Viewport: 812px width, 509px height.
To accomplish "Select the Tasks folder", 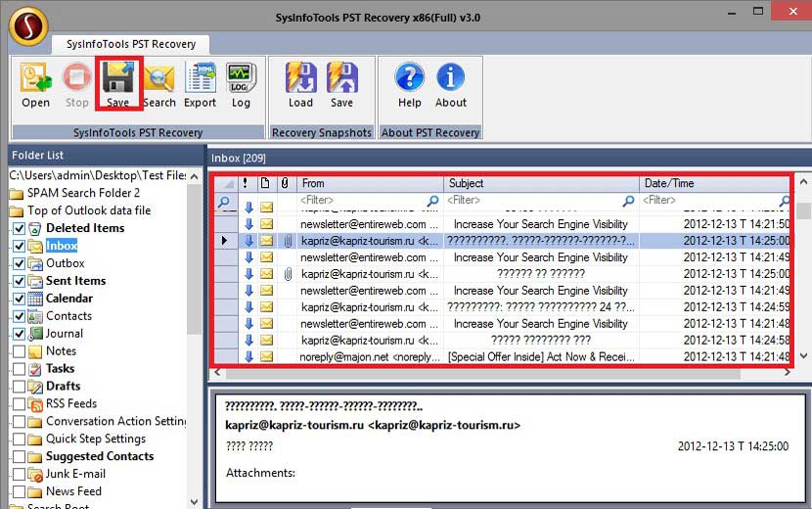I will 60,368.
